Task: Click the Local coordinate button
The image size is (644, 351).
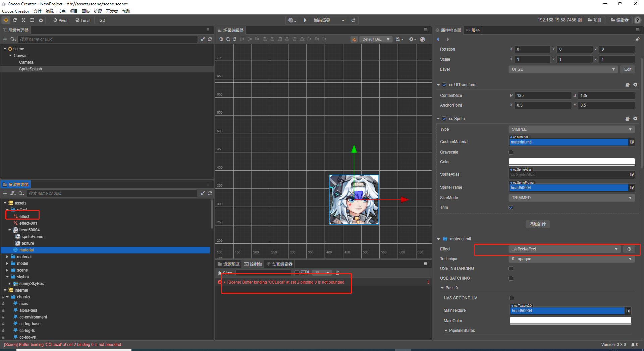Action: (x=83, y=20)
